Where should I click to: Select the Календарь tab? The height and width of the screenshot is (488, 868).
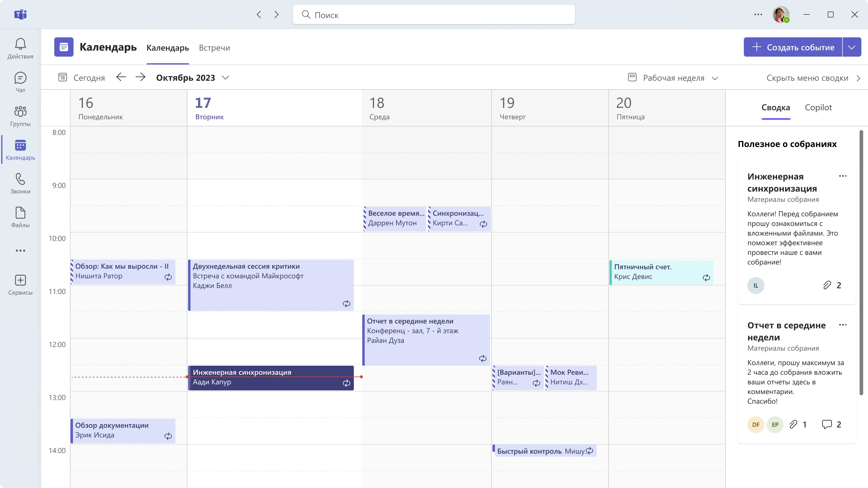point(168,48)
